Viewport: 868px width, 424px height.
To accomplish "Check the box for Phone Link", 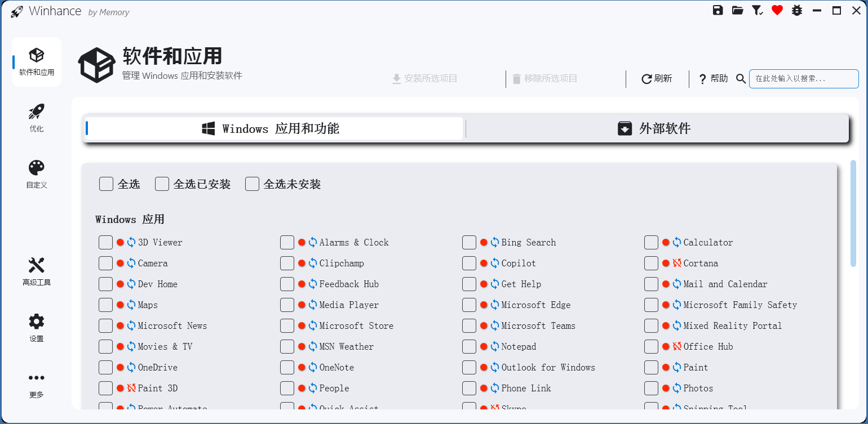I will coord(469,389).
